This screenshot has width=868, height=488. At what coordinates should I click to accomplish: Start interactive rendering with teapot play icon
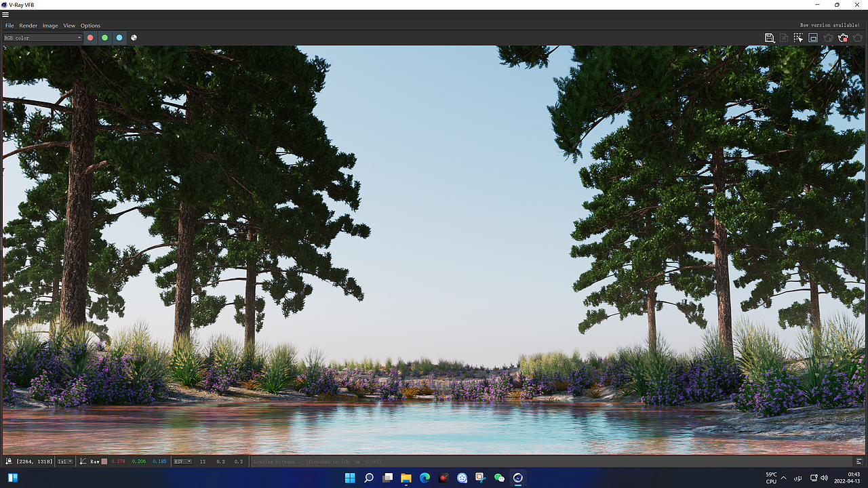pyautogui.click(x=828, y=38)
